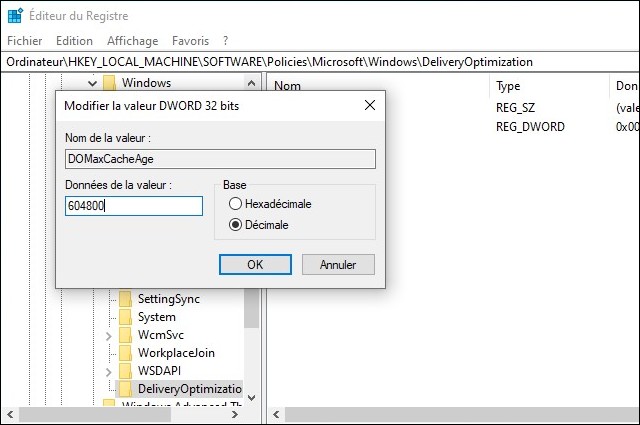Expand the WSDAPI tree node
640x425 pixels.
pyautogui.click(x=109, y=371)
